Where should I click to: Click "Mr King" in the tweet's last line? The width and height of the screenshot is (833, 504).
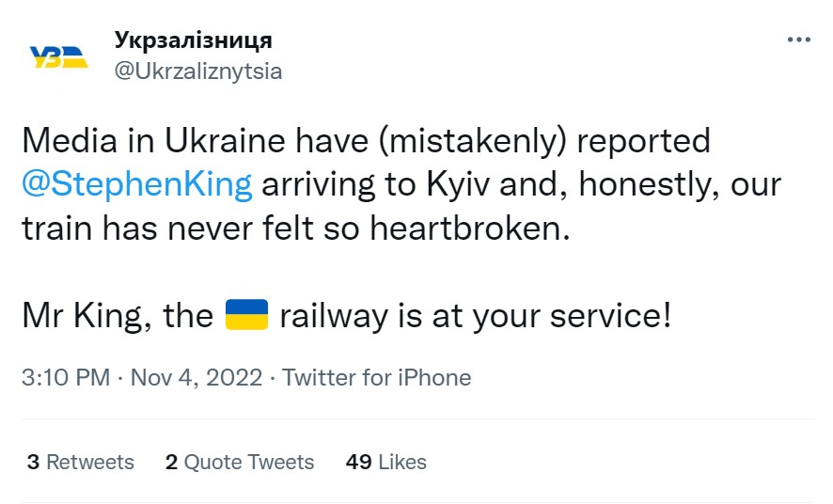81,316
